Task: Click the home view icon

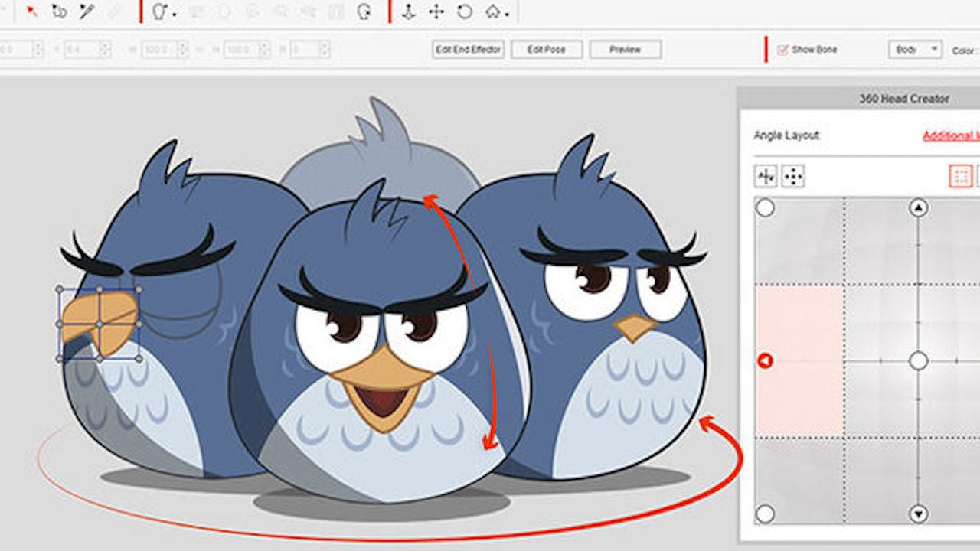Action: pos(493,11)
